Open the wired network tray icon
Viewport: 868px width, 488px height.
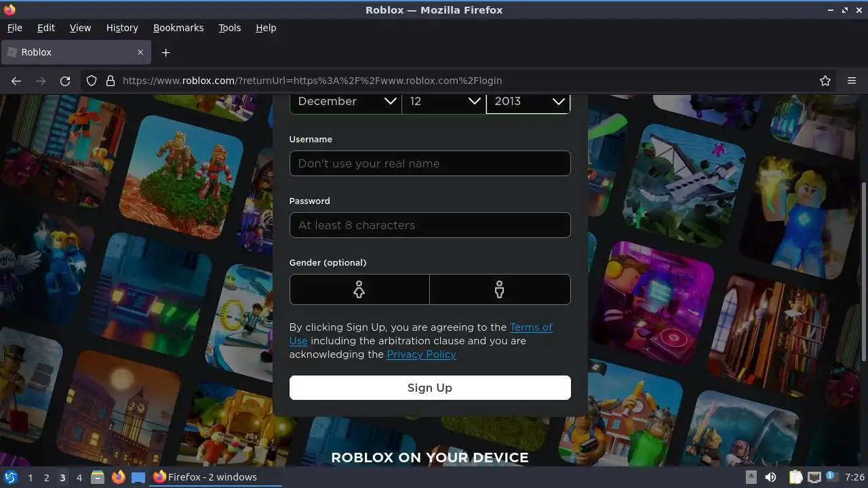(814, 477)
